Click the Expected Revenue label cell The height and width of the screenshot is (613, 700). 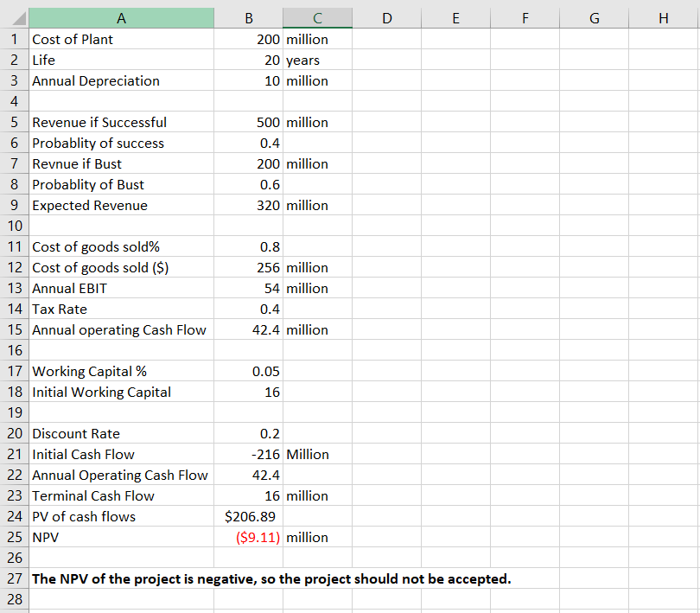click(x=121, y=205)
